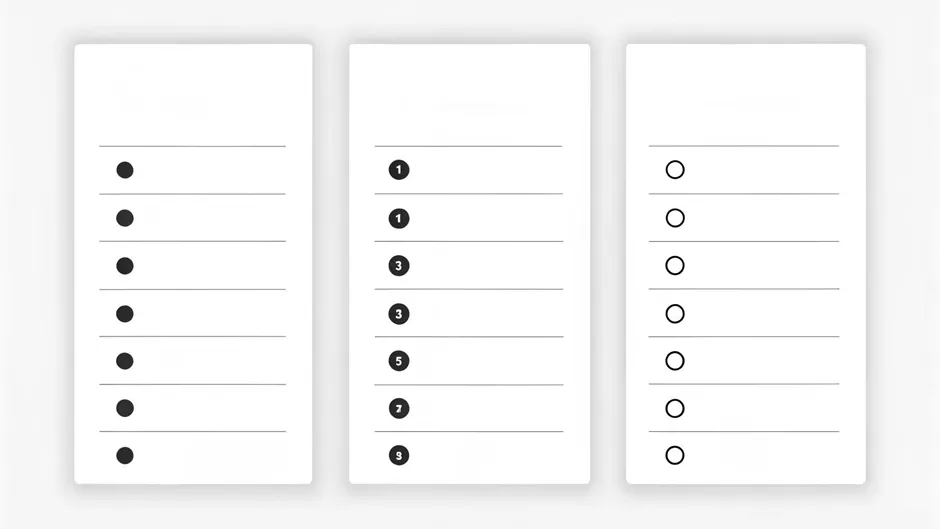This screenshot has height=529, width=940.
Task: Click the numbered badge showing 7
Action: pos(399,408)
